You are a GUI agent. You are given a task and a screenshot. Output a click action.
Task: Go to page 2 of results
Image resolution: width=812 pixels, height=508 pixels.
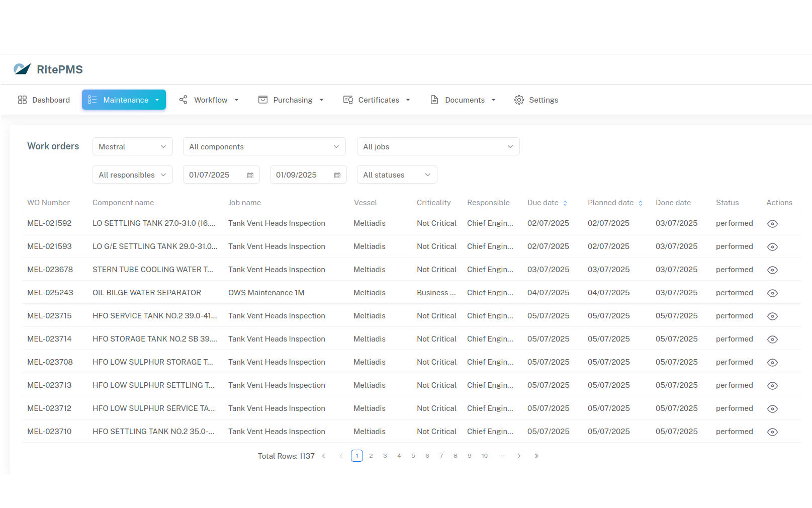tap(371, 456)
